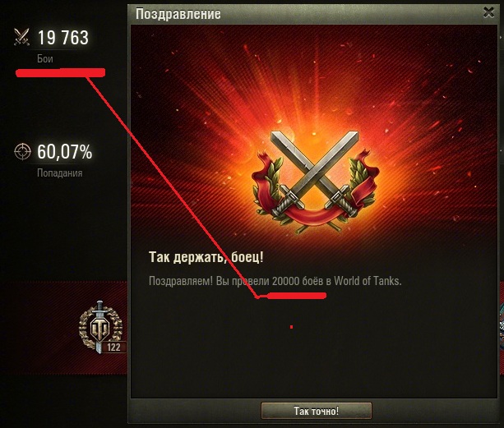Click the crosshair accuracy icon
504x428 pixels.
(22, 151)
